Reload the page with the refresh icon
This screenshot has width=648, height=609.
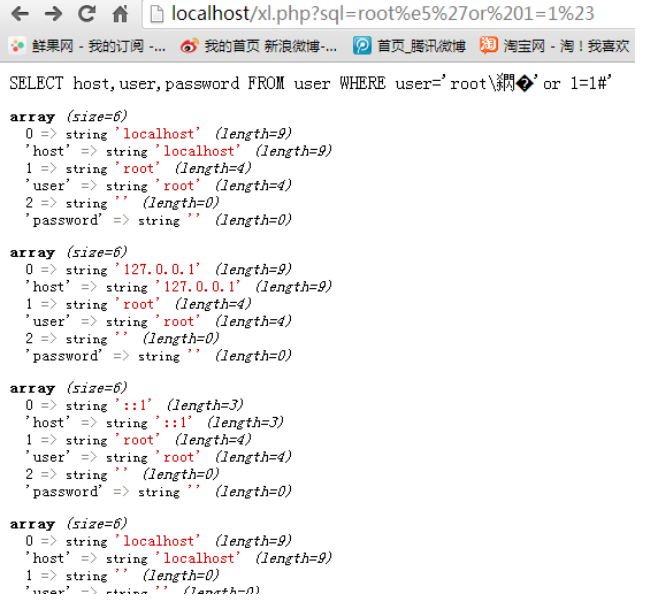pos(87,14)
